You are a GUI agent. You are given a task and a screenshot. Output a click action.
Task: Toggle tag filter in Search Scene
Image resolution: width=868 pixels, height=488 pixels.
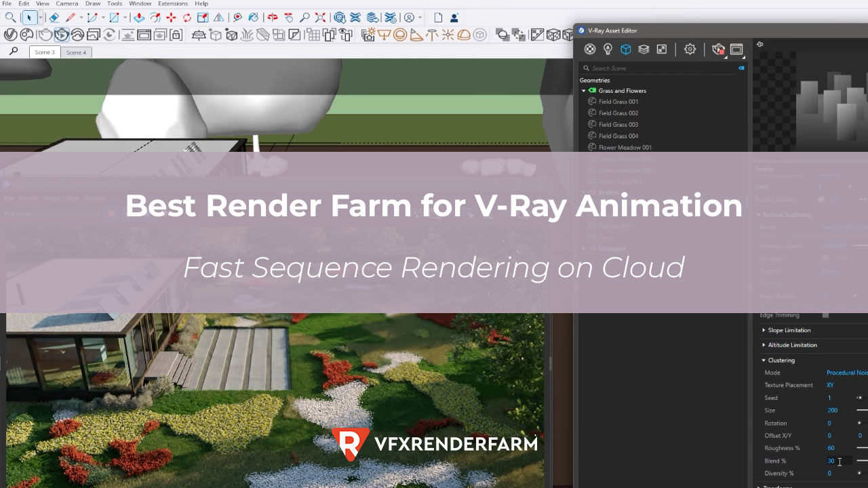tap(741, 68)
